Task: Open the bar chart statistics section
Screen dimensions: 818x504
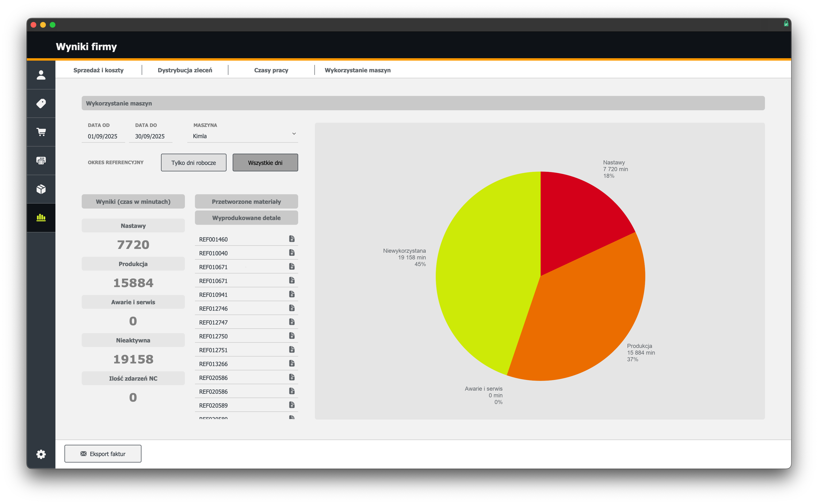Action: click(41, 218)
